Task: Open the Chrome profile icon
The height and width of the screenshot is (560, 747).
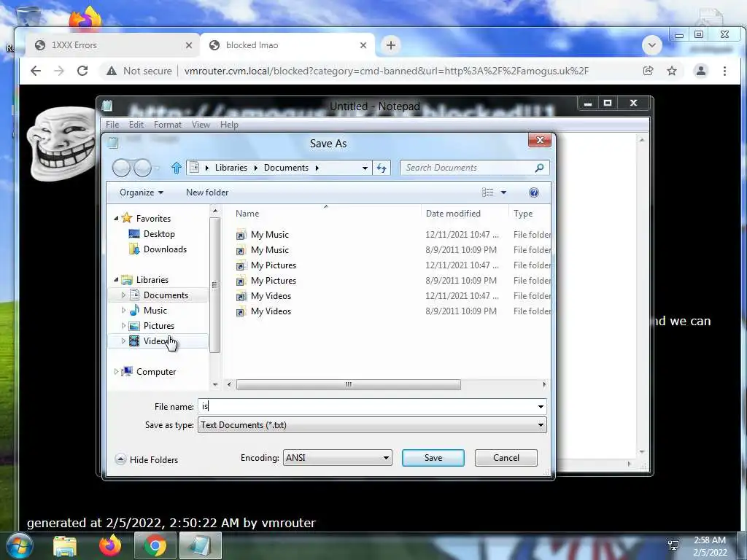Action: coord(701,71)
